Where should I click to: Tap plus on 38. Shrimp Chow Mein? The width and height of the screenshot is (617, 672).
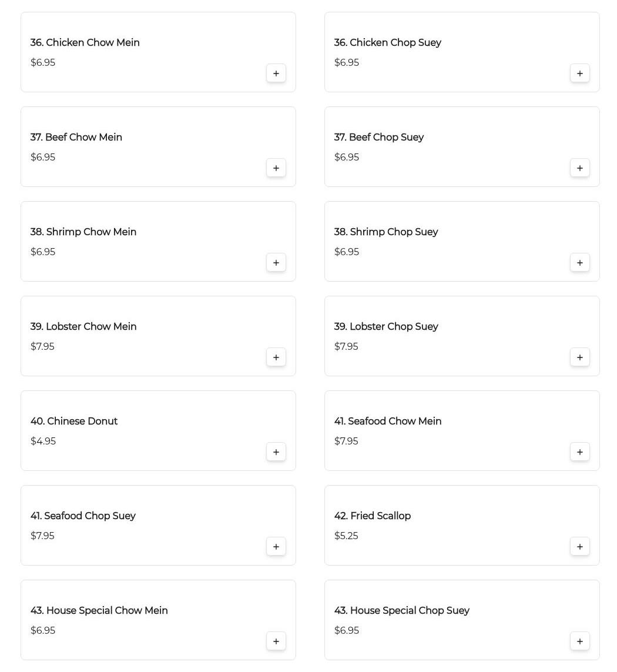coord(276,263)
